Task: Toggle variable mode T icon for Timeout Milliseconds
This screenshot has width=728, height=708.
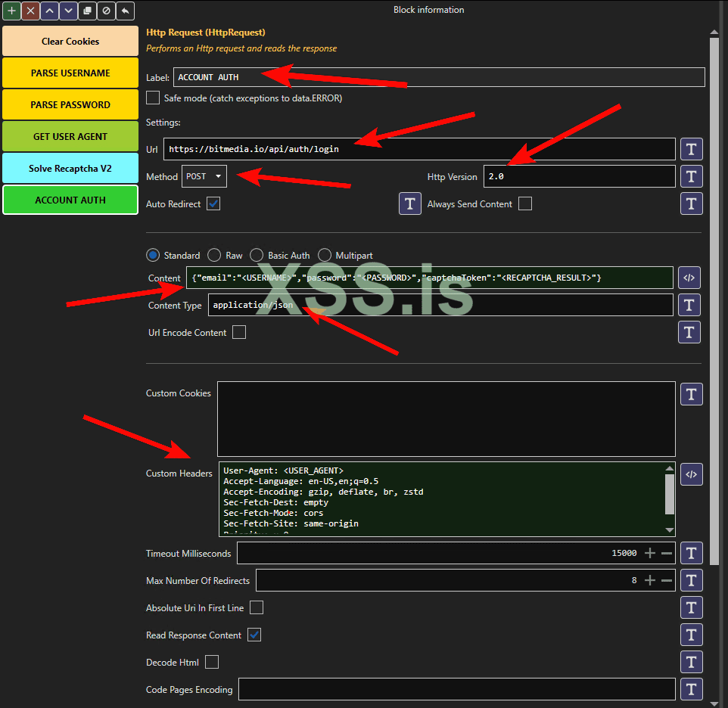Action: [692, 553]
